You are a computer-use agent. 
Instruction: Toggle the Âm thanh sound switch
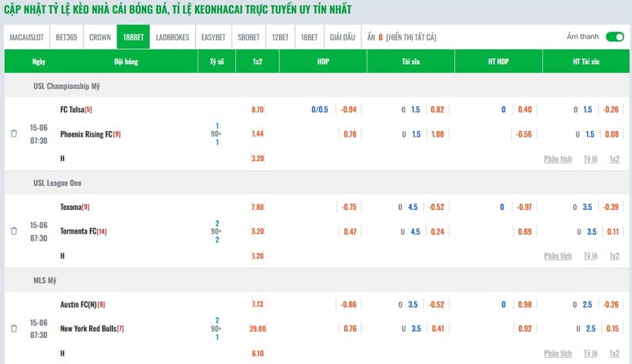pyautogui.click(x=615, y=36)
